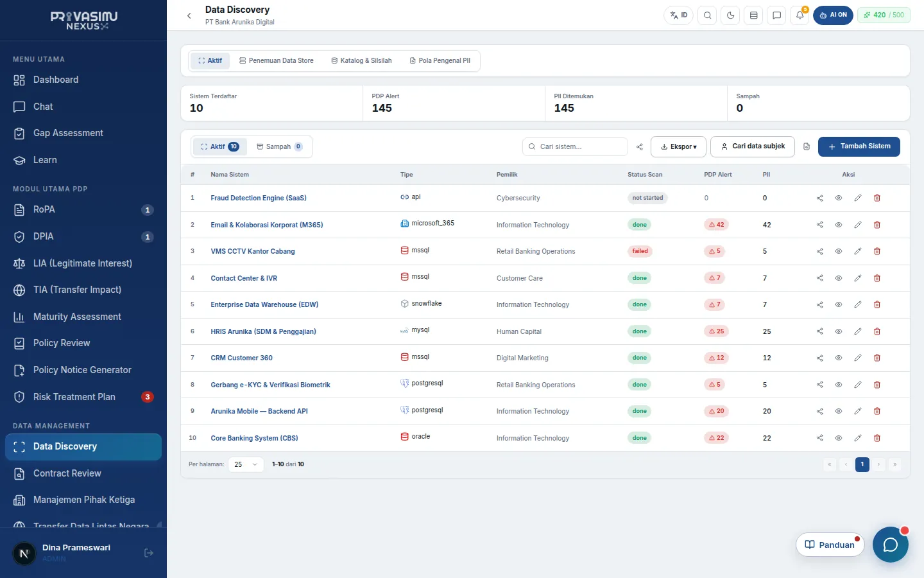Click the 420 / 500 credits badge

[x=884, y=15]
